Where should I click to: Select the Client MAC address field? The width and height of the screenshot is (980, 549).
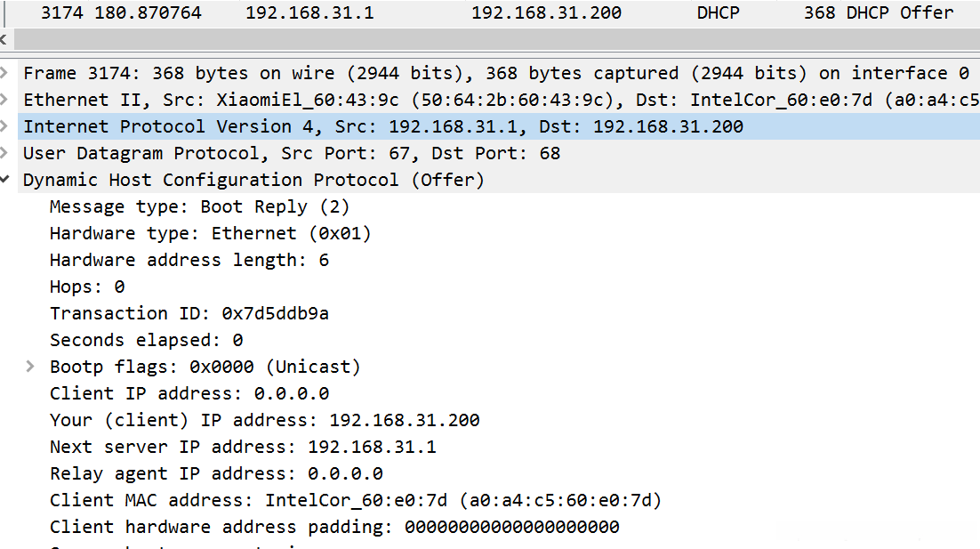pos(356,500)
